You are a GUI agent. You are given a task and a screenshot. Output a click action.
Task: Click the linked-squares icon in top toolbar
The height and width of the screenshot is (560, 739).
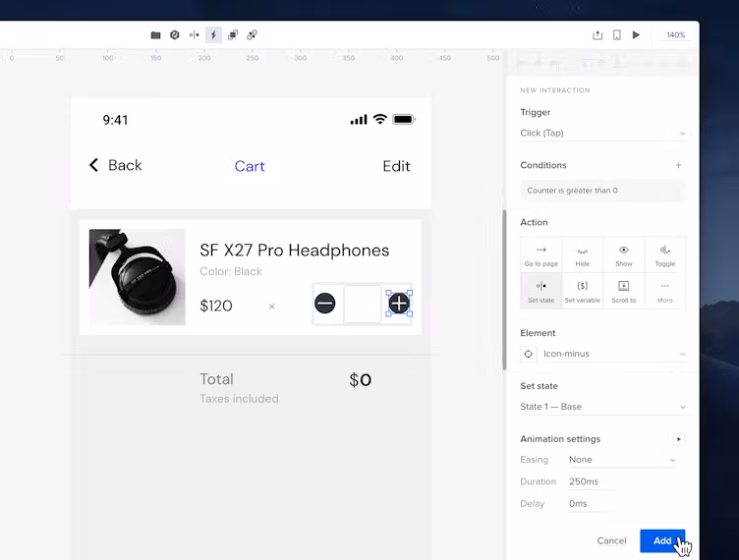(x=253, y=34)
